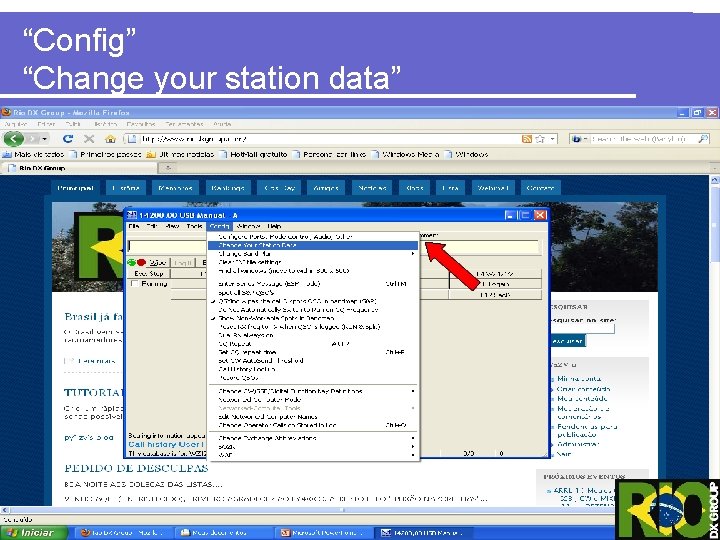Click the 'Contato' website navigation tab
Screen dimensions: 720x540
click(x=540, y=188)
